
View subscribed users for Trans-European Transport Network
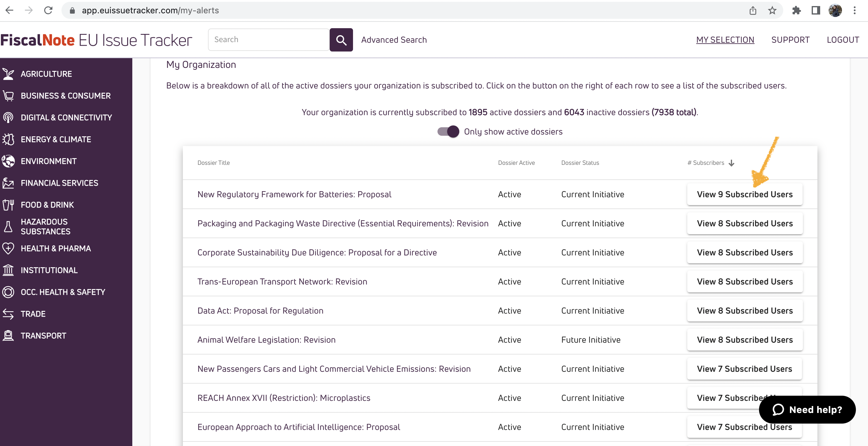[x=745, y=281]
